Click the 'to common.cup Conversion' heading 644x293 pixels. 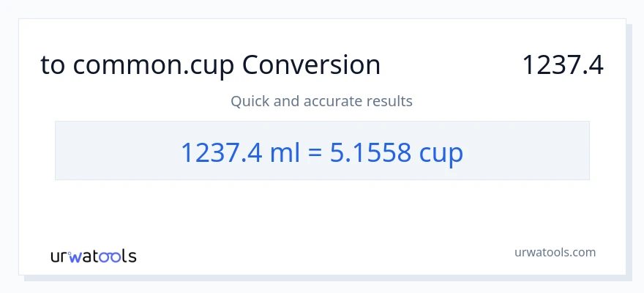pyautogui.click(x=210, y=65)
